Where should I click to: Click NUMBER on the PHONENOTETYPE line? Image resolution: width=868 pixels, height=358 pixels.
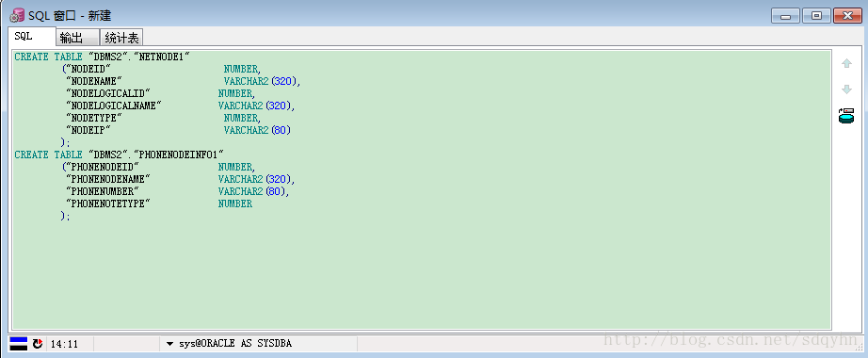235,203
